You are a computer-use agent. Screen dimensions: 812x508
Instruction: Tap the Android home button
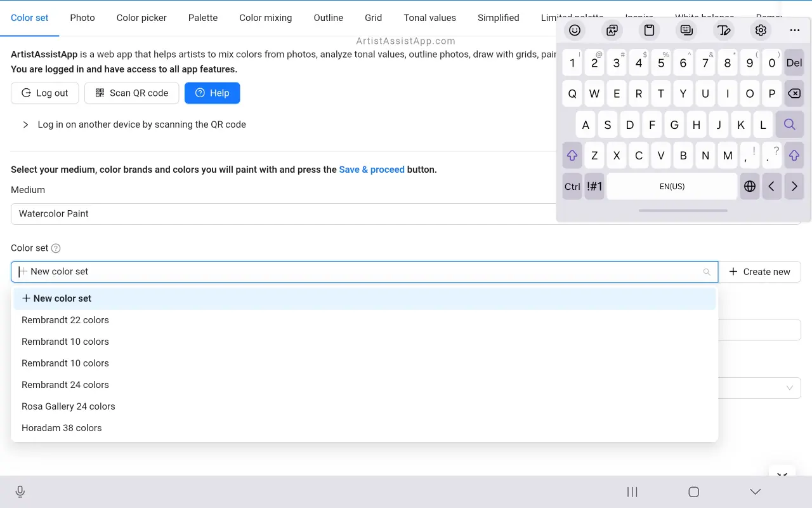(694, 491)
